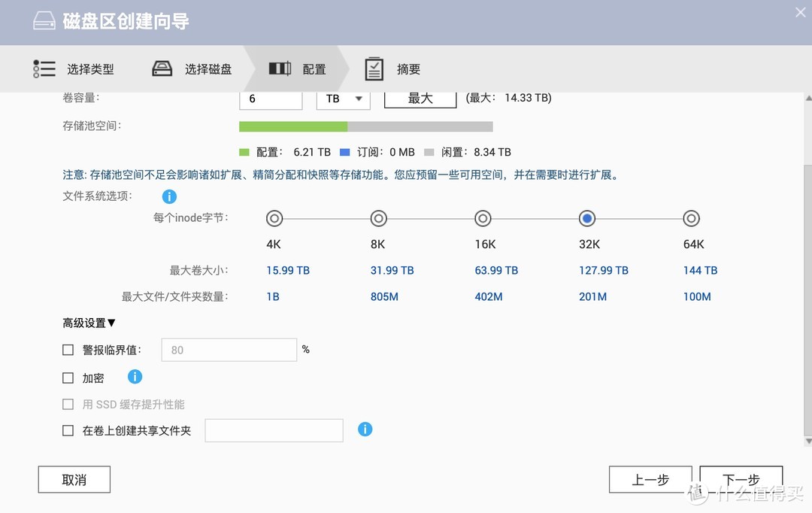Go to the 摘要 step tab
The height and width of the screenshot is (513, 812).
tap(408, 68)
